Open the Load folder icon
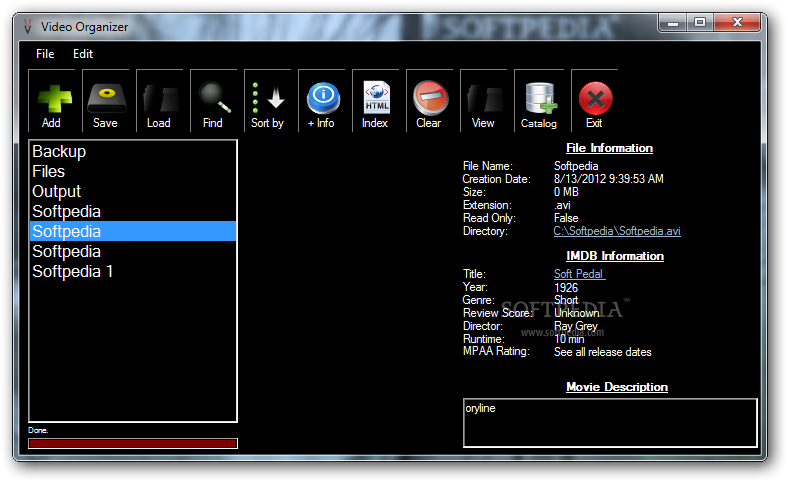This screenshot has height=482, width=788. [160, 99]
